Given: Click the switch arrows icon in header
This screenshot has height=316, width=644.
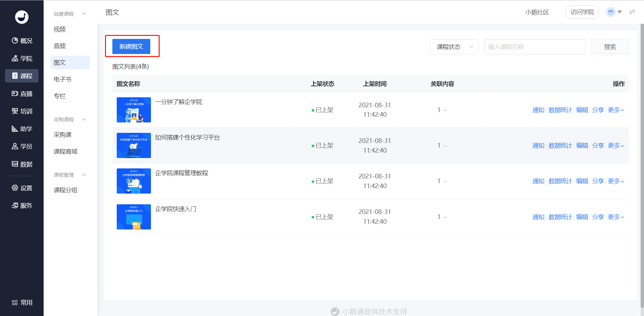Looking at the screenshot, I should point(632,12).
